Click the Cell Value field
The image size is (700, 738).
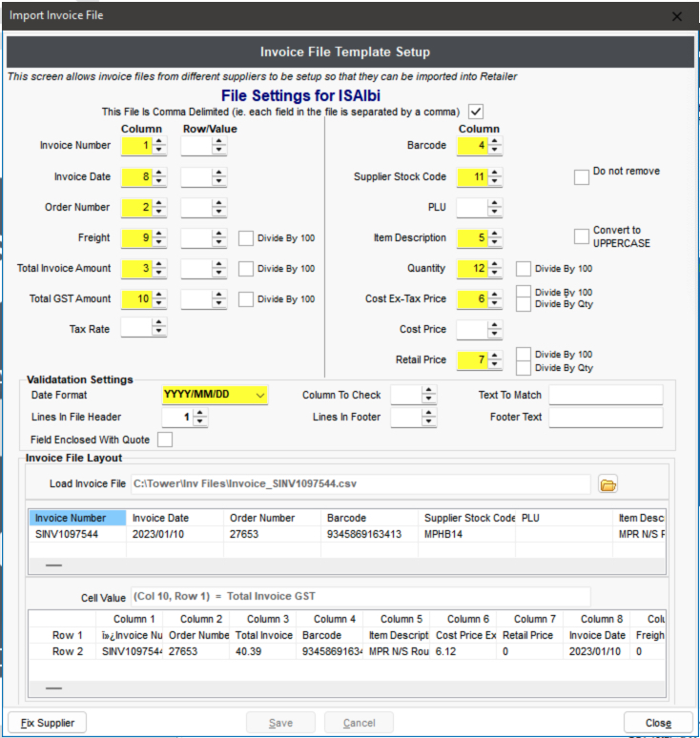[x=360, y=597]
